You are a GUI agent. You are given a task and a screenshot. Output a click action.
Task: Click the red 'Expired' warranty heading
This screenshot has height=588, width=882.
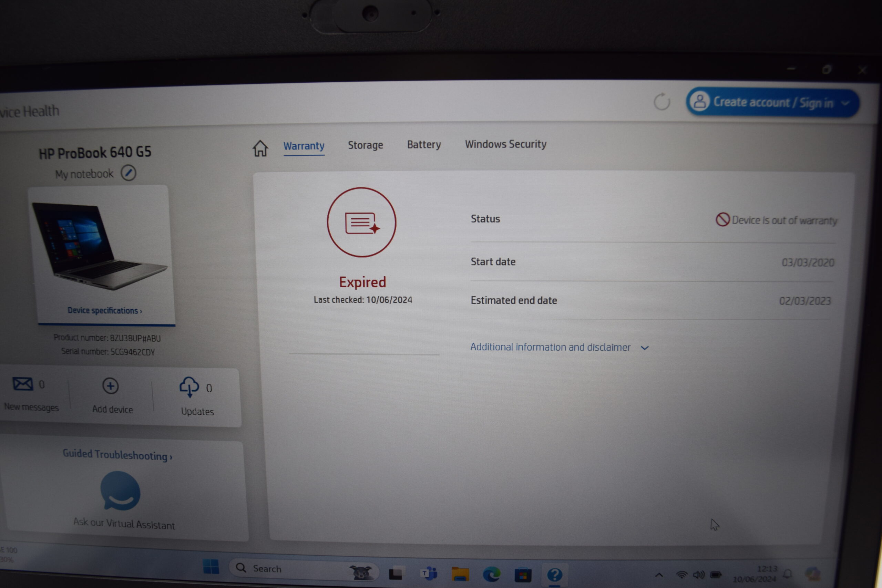coord(362,282)
